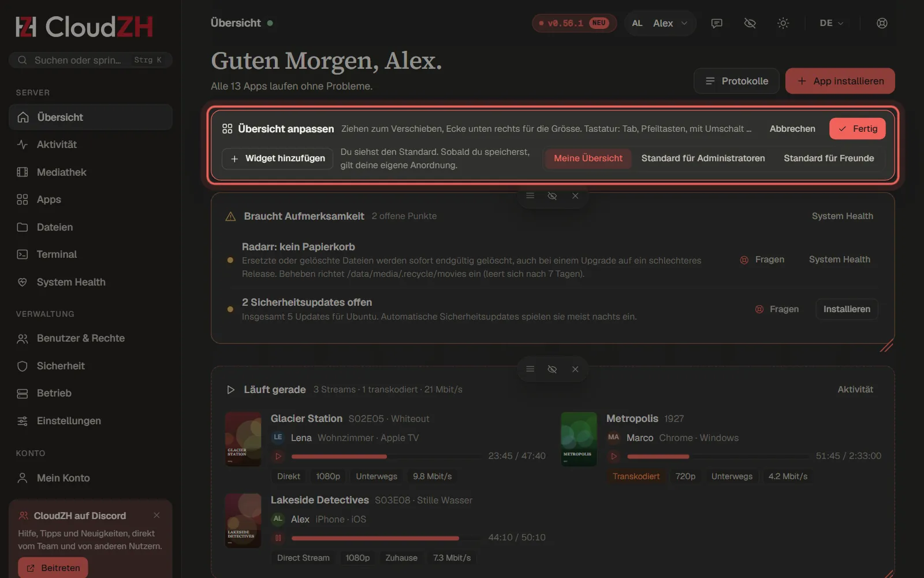Toggle privacy eye-off icon in top bar
924x578 pixels.
pyautogui.click(x=750, y=23)
